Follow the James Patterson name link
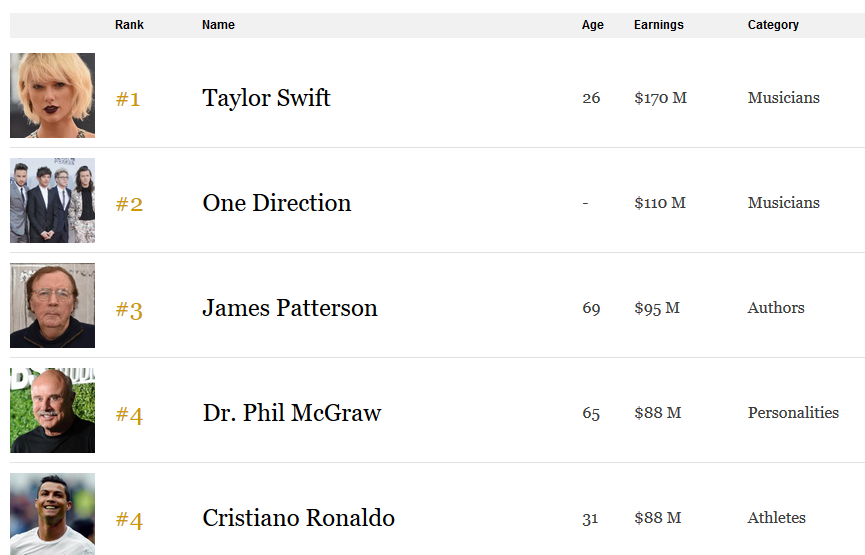Viewport: 865px width, 555px height. click(290, 308)
